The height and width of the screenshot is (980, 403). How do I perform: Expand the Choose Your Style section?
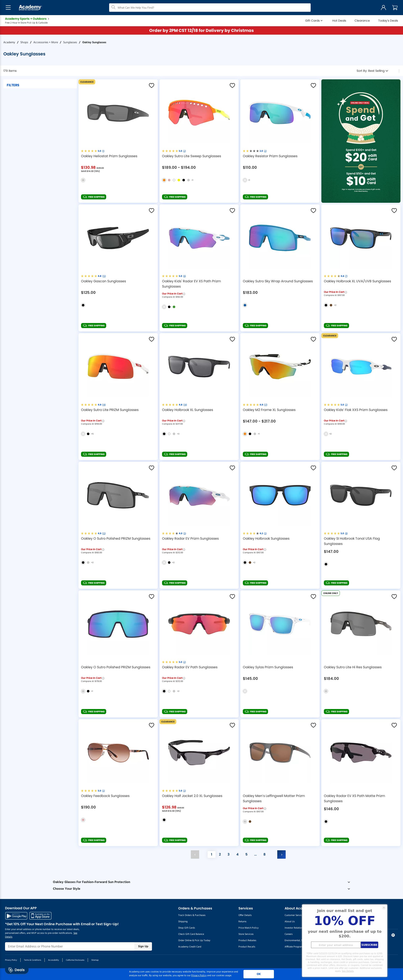point(201,889)
